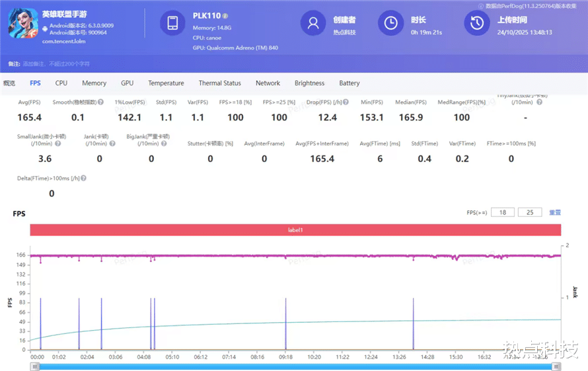Go to the Battery tab
This screenshot has height=371, width=588.
pos(349,83)
